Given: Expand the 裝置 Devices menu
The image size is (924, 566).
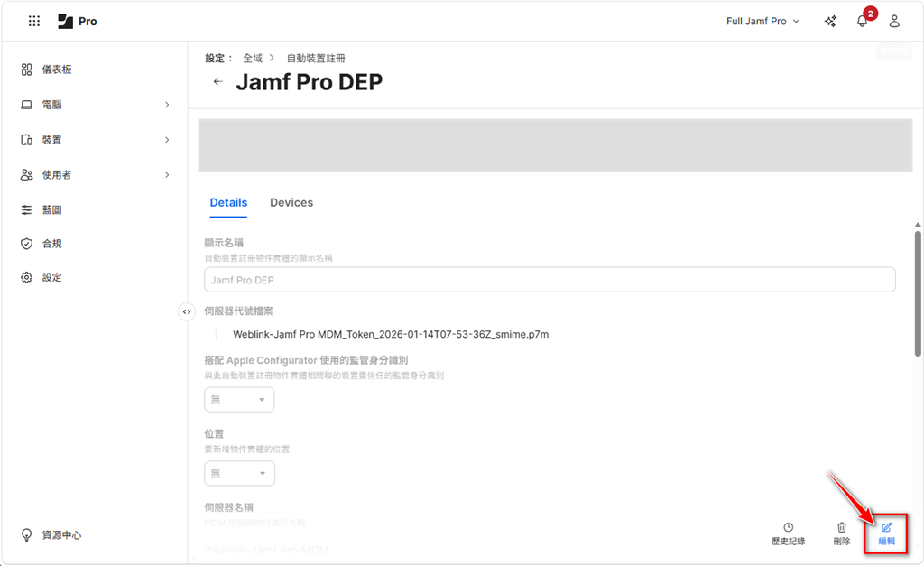Looking at the screenshot, I should coord(96,140).
